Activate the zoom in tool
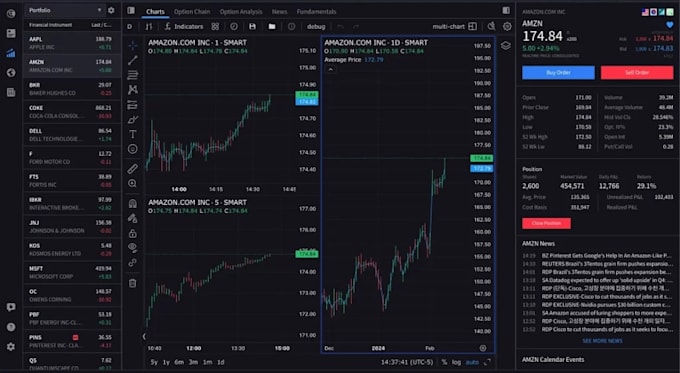 pos(133,183)
